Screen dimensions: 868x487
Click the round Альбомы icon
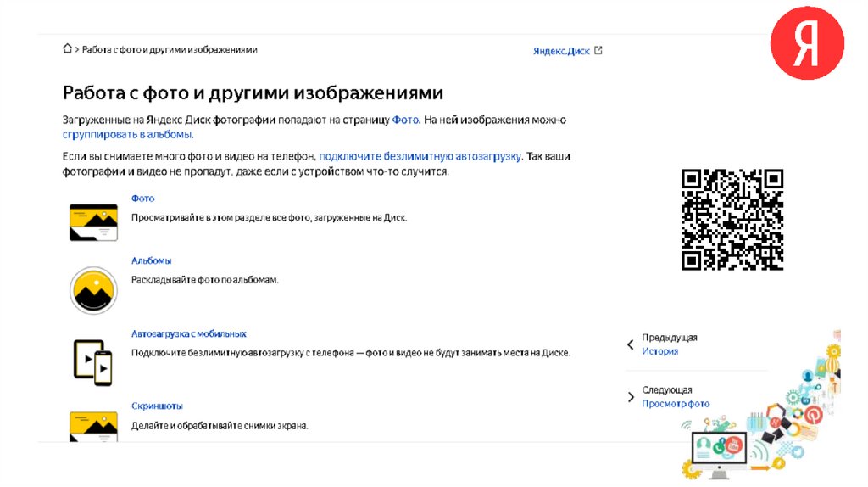pyautogui.click(x=93, y=290)
